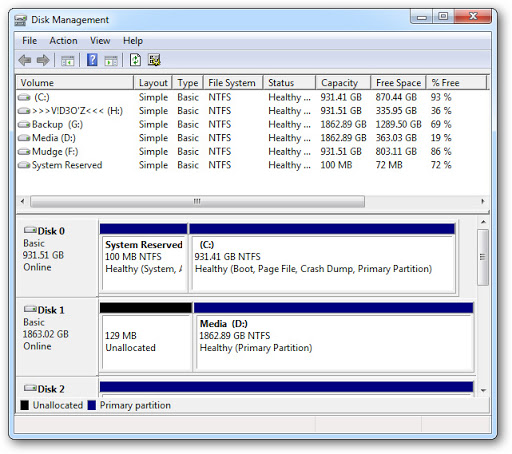
Task: Select the Mudge (F:) drive icon
Action: click(x=24, y=152)
